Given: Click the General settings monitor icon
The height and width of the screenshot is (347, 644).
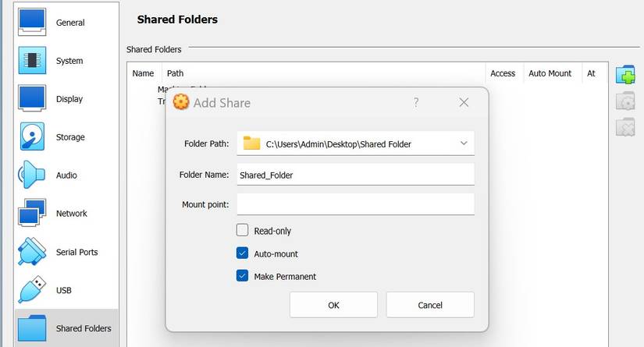Looking at the screenshot, I should (x=32, y=23).
